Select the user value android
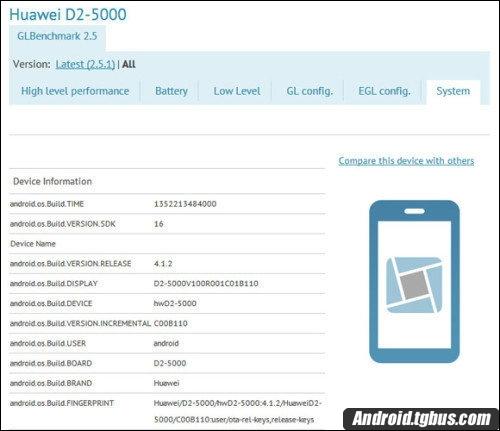This screenshot has width=500, height=431. [166, 343]
